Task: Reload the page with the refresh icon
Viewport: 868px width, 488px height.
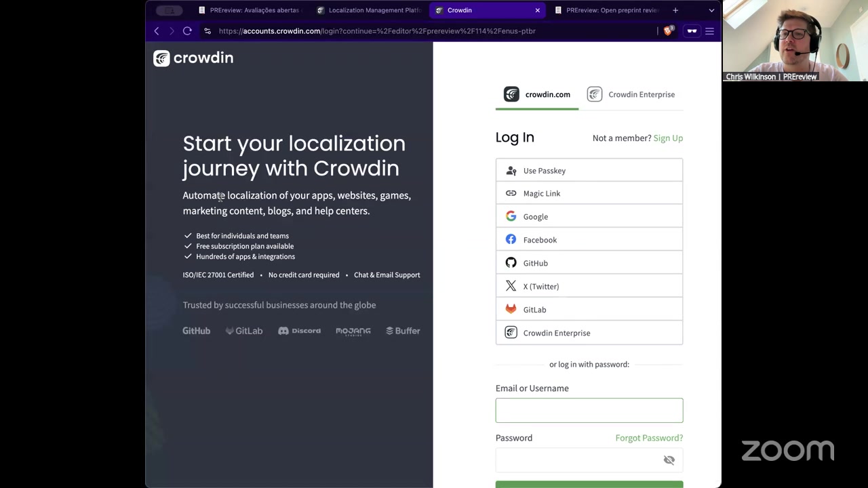Action: (x=187, y=30)
